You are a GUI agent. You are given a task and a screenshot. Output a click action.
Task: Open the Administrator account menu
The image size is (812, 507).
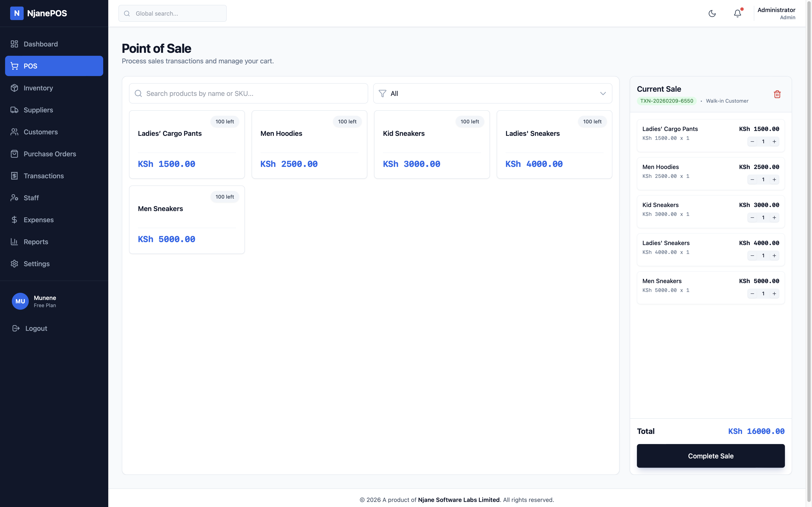tap(776, 13)
